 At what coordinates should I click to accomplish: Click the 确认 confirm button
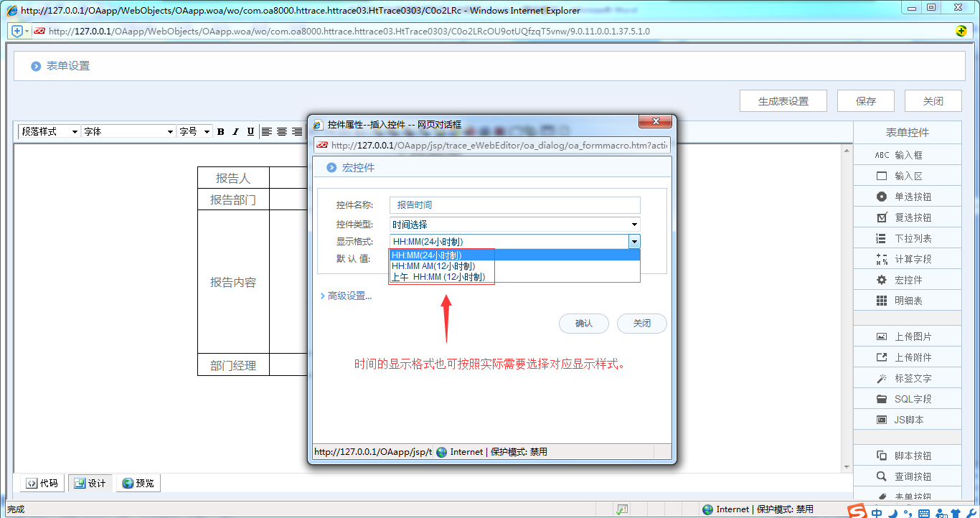(583, 323)
